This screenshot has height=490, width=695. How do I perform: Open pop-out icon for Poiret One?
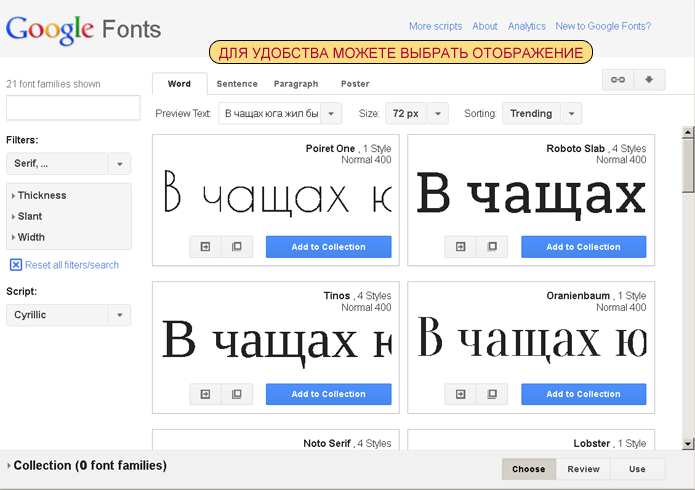click(x=237, y=247)
